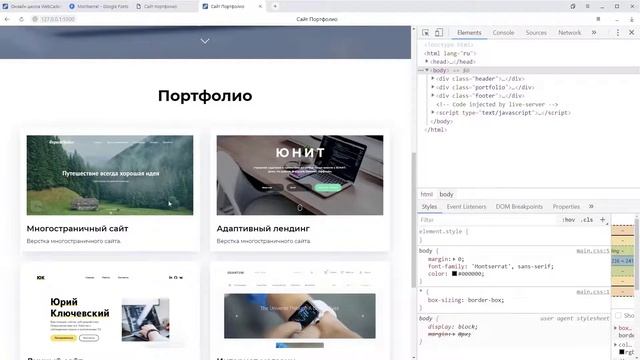Switch to the Elements tab
The height and width of the screenshot is (360, 640).
469,33
